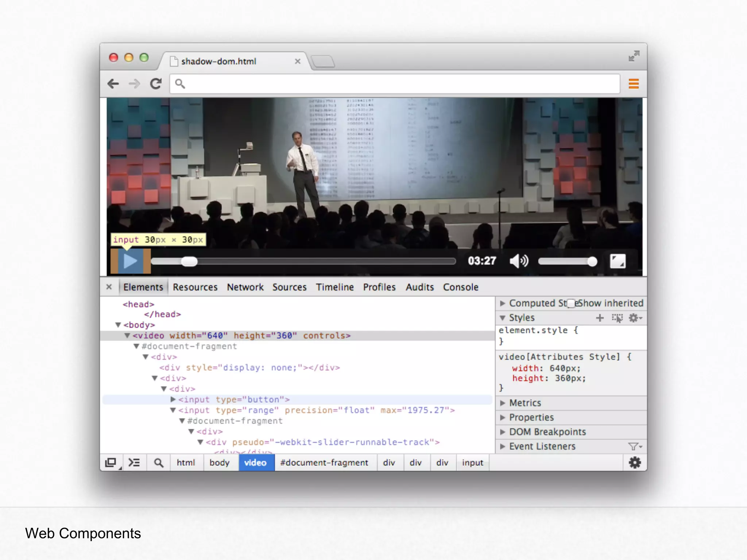Collapse the -webkit-slider-runnable-track div node

point(200,442)
